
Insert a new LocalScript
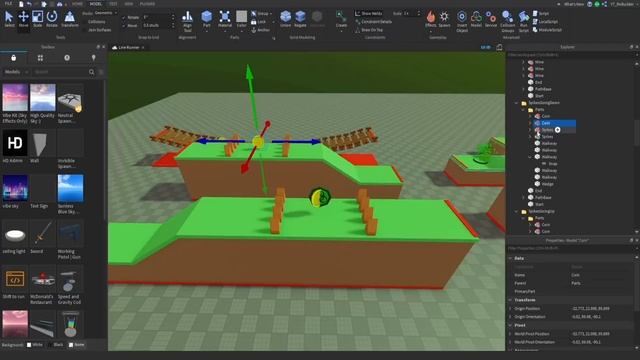coord(546,22)
